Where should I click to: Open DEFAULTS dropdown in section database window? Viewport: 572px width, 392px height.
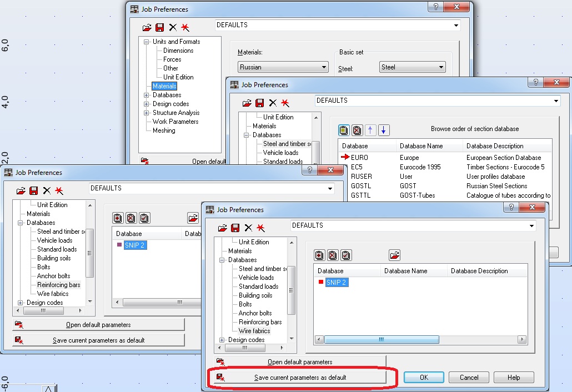[556, 100]
